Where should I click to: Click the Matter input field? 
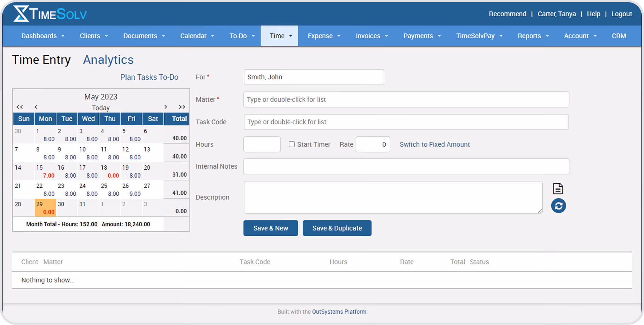[406, 99]
